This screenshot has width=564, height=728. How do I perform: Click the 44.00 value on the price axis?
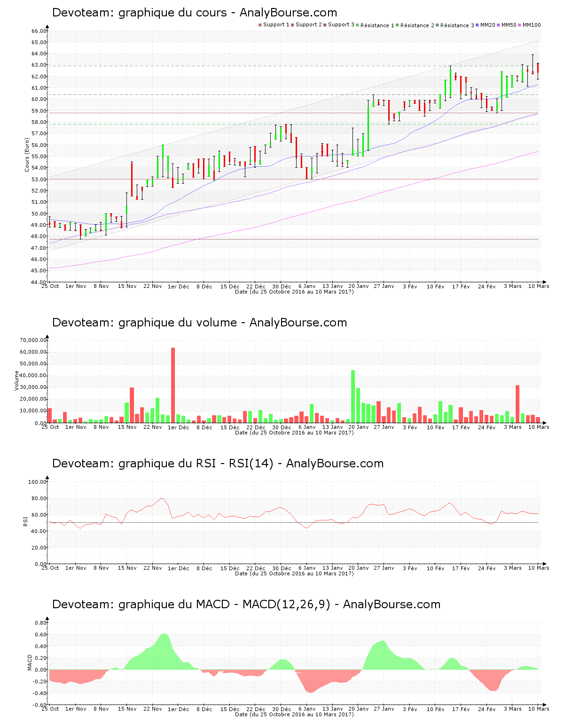pyautogui.click(x=39, y=282)
